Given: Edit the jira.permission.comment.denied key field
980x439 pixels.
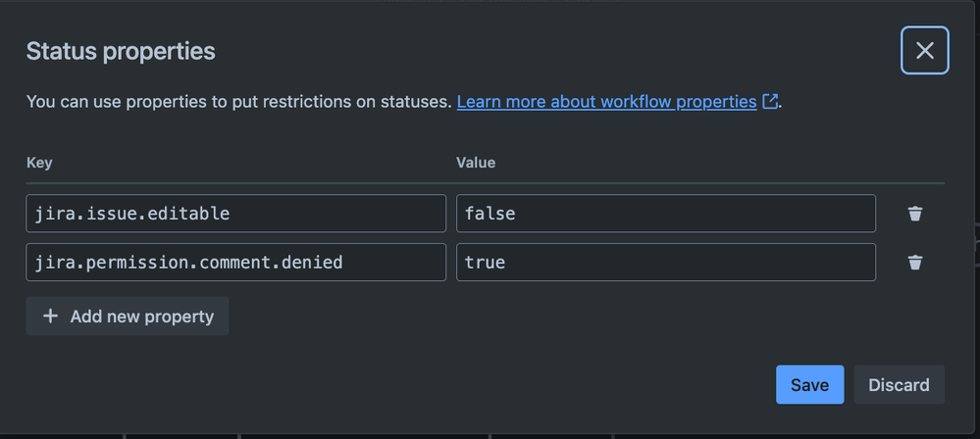Looking at the screenshot, I should pos(236,263).
